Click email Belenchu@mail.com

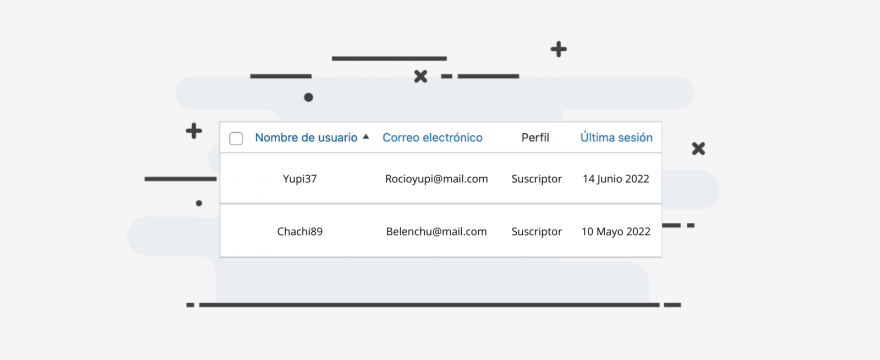tap(436, 231)
